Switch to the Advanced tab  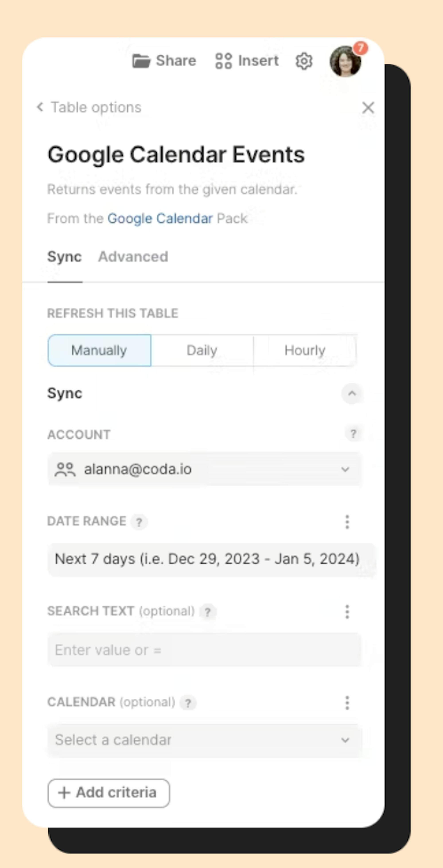133,257
